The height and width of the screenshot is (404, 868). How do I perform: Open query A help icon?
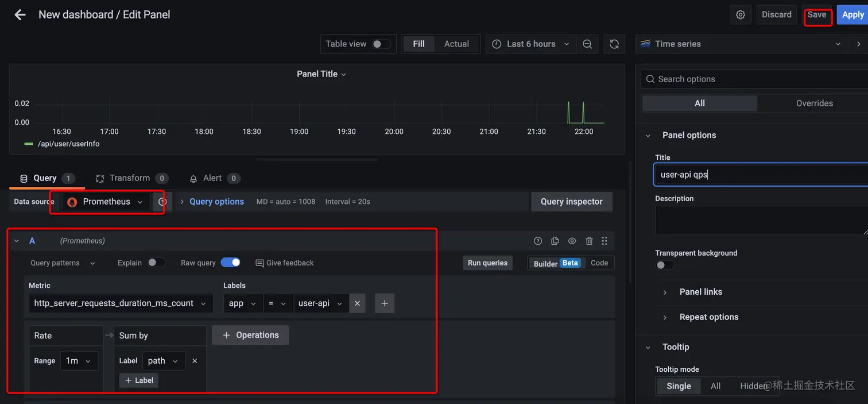[x=538, y=241]
